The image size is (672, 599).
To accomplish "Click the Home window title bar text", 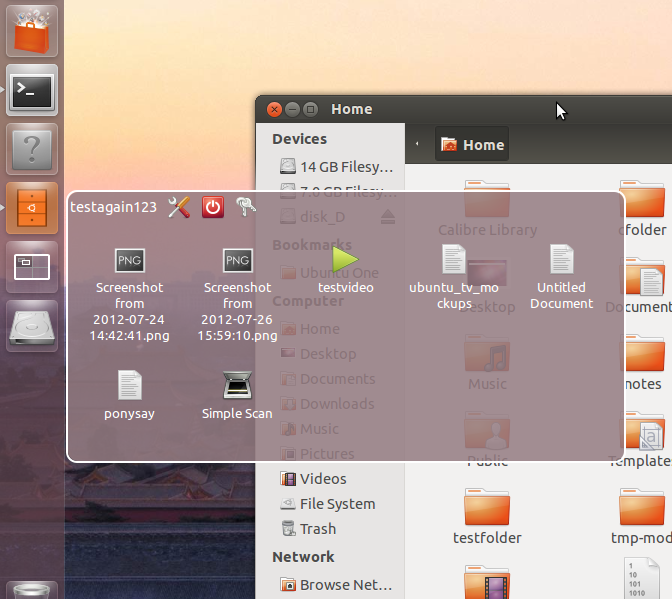I will coord(351,109).
